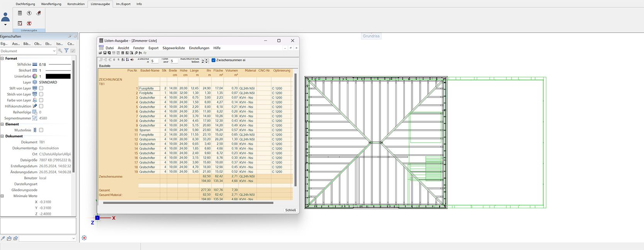Viewport: 644px width, 250px height.
Task: Select the eraser icon in the ribbon
Action: [39, 13]
